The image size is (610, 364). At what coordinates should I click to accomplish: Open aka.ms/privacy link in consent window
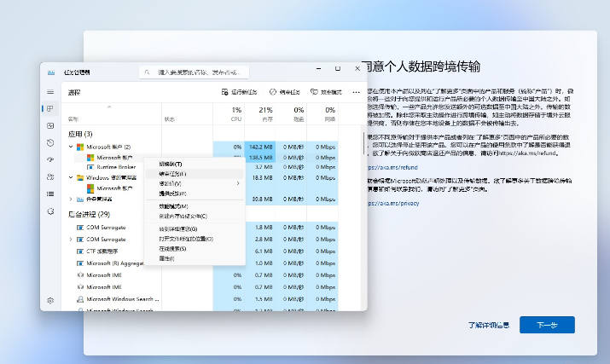[393, 203]
